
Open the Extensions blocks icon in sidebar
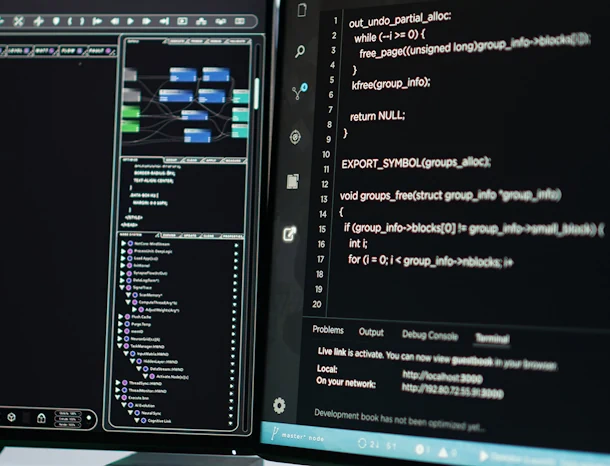tap(293, 181)
